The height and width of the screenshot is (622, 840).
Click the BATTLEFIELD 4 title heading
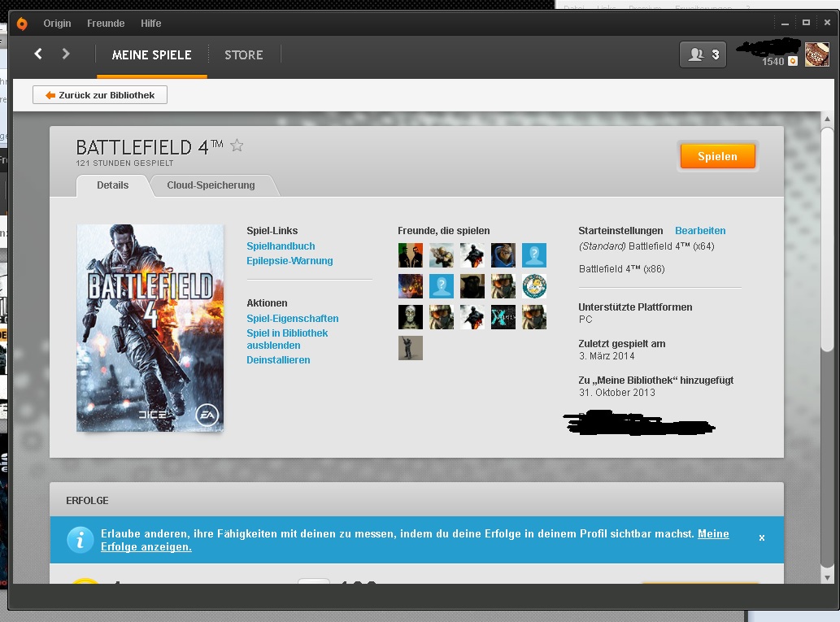coord(150,147)
